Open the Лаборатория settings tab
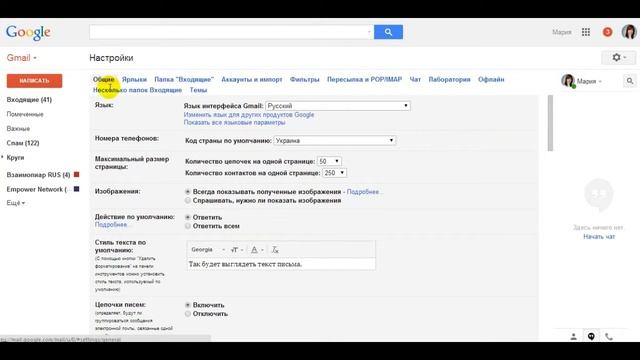Image resolution: width=640 pixels, height=360 pixels. 449,79
